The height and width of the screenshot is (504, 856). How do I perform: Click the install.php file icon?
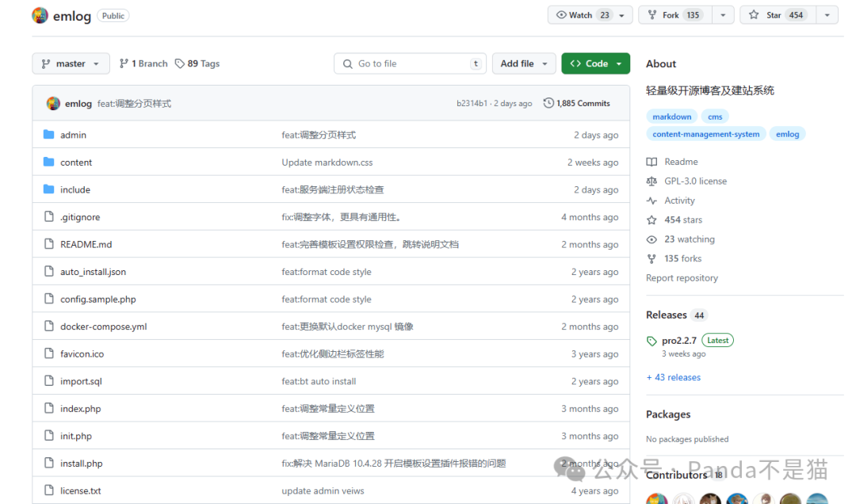point(49,463)
